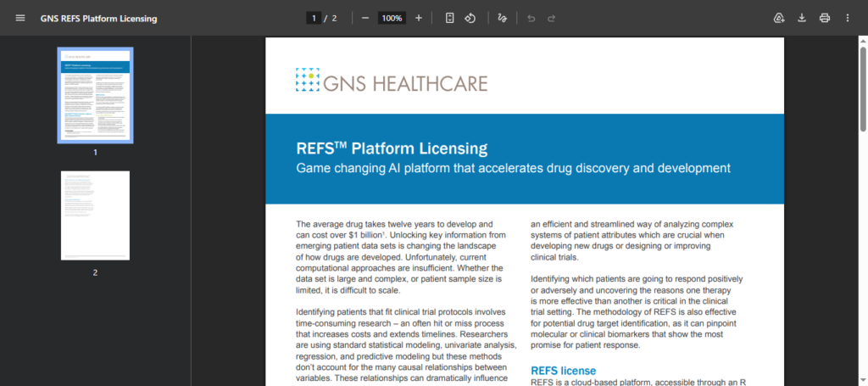
Task: Click the REFS Platform Licensing heading
Action: tap(392, 149)
